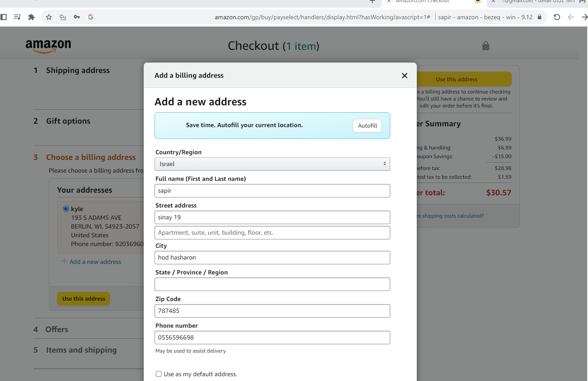Click the share page icon in toolbar
Viewport: 588px width, 381px height.
click(63, 17)
